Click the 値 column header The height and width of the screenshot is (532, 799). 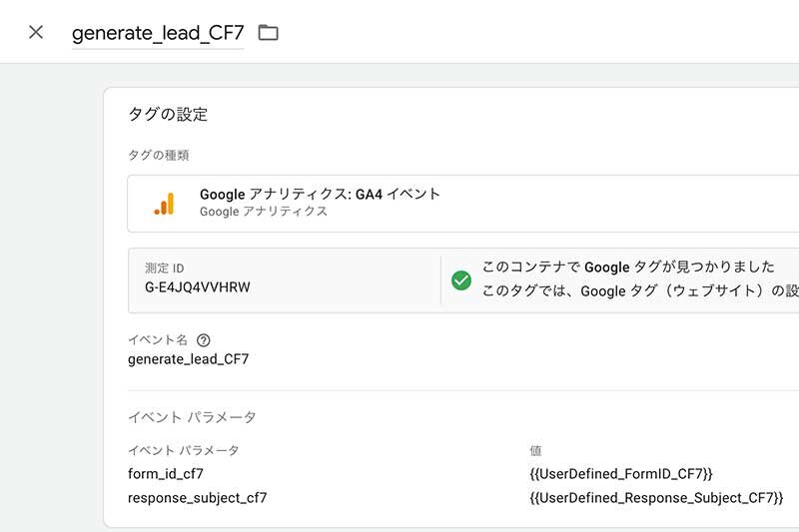tap(535, 450)
